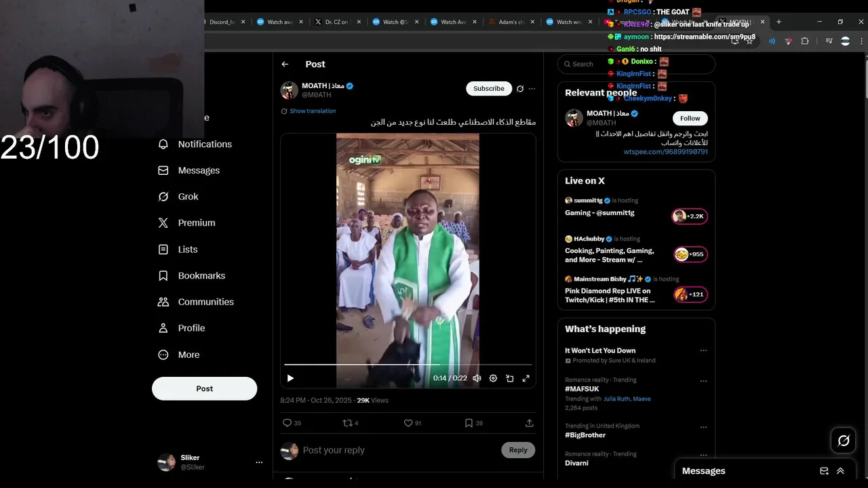Screen dimensions: 868x488
Task: Click the 8:24 PM Oct 26, 2025 timestamp
Action: 316,401
